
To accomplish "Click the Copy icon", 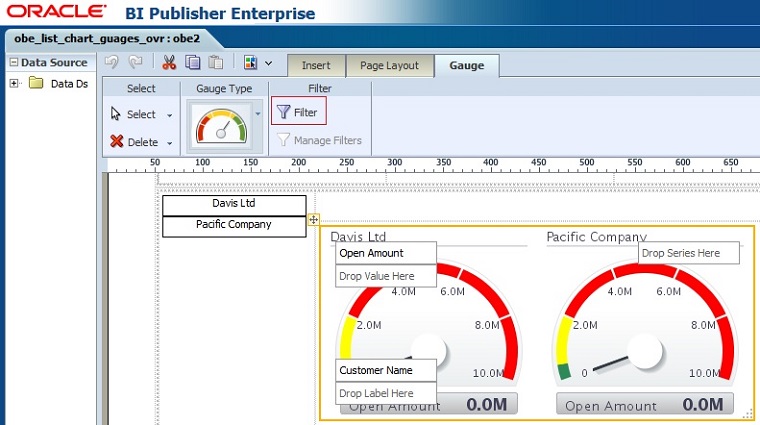I will [x=192, y=62].
